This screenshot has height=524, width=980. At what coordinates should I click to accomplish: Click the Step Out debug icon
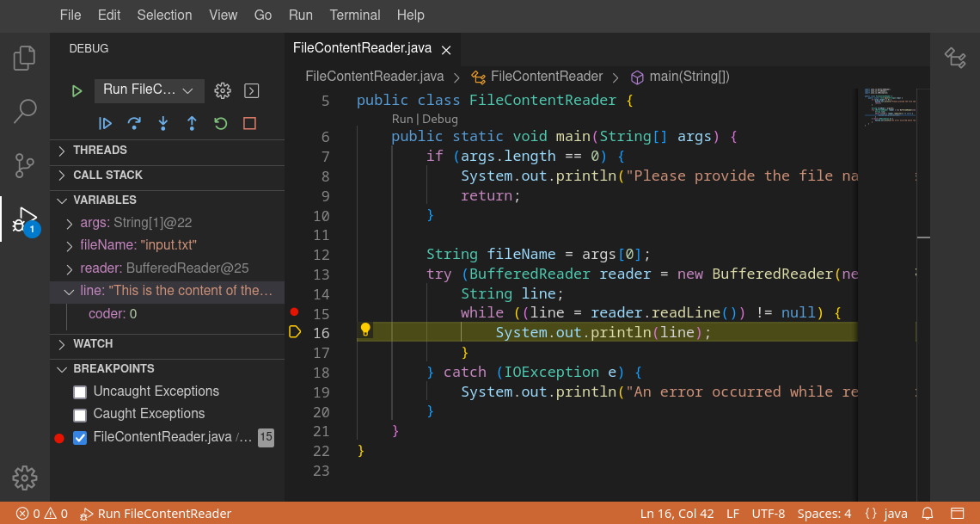(x=192, y=123)
